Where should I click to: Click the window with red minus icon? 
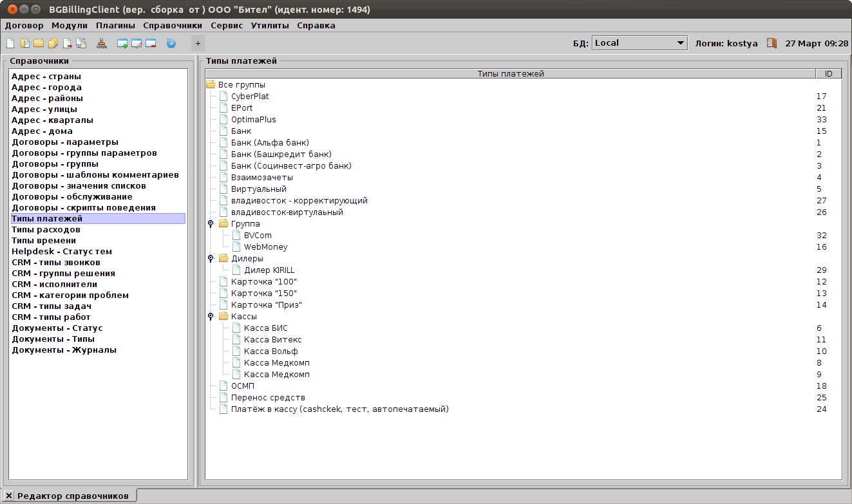click(x=151, y=43)
